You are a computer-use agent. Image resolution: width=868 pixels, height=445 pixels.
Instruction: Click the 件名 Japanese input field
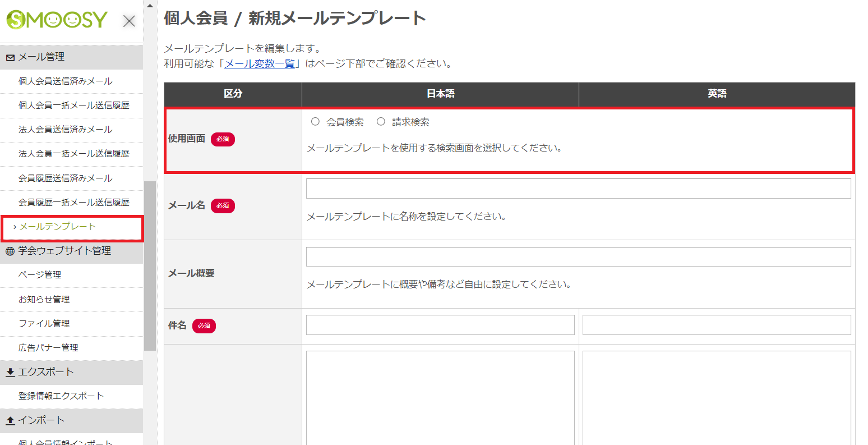440,324
